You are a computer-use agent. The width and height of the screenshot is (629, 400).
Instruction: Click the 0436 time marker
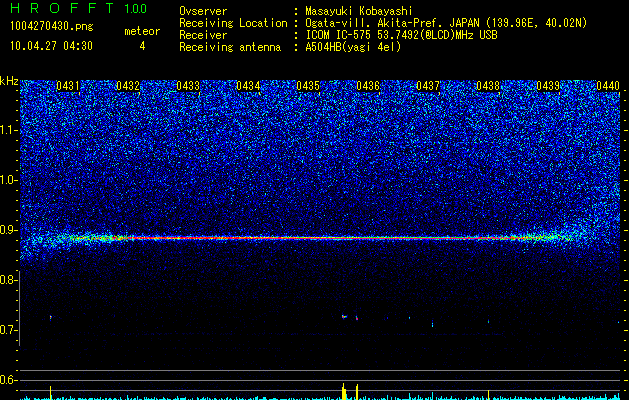[368, 86]
